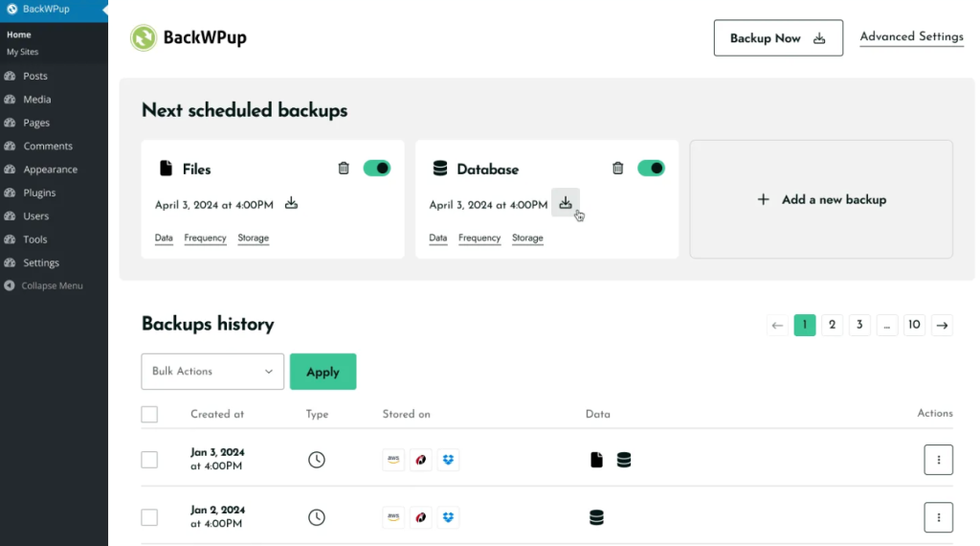Click the previous page arrow in pagination
Screen dimensions: 980x546
pyautogui.click(x=777, y=325)
